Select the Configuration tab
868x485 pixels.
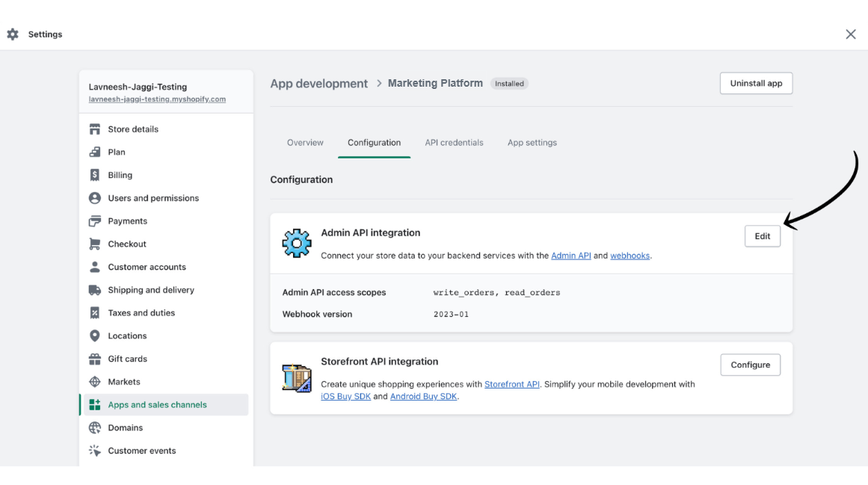click(375, 143)
